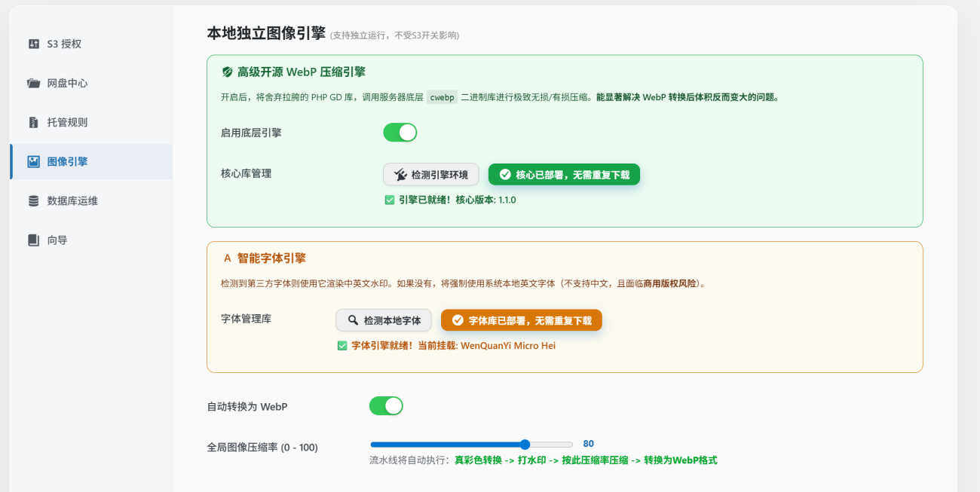Screen dimensions: 980x492
Task: Click 核心已部署，无需重复下载 green button
Action: [x=564, y=174]
